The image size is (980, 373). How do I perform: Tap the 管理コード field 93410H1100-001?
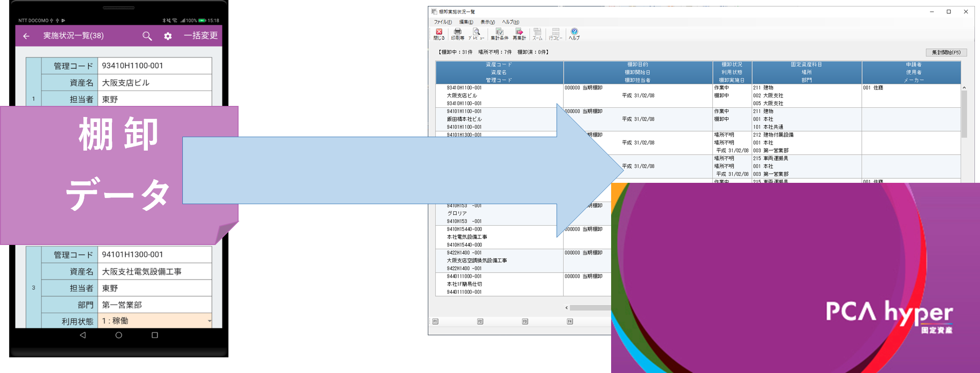155,65
